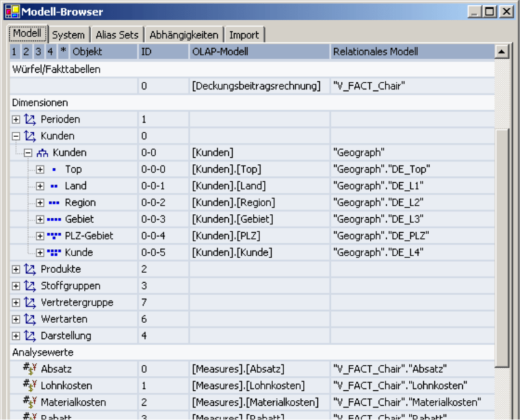
Task: Click the scrollbar up arrow
Action: tap(501, 51)
